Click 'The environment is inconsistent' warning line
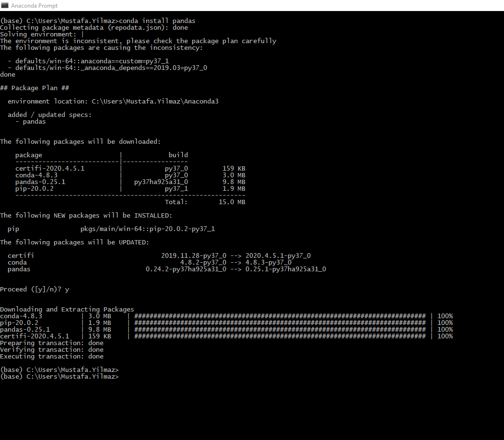The image size is (504, 440). point(138,41)
